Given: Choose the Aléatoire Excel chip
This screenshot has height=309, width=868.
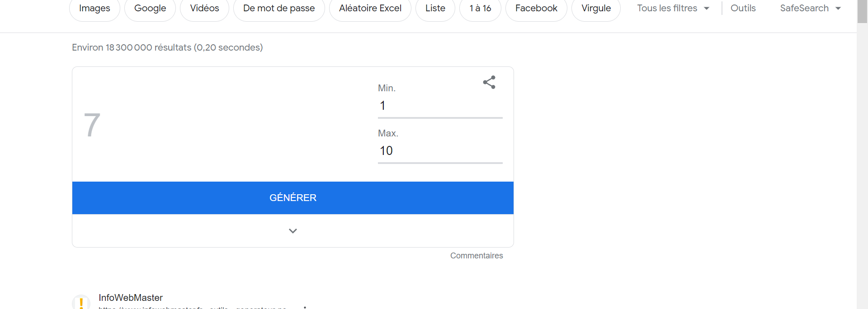Looking at the screenshot, I should [x=370, y=9].
